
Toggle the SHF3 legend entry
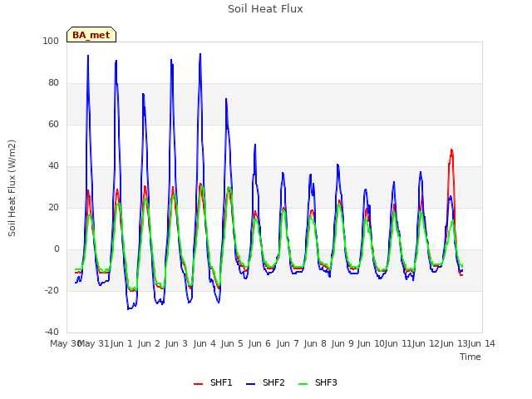coord(318,382)
